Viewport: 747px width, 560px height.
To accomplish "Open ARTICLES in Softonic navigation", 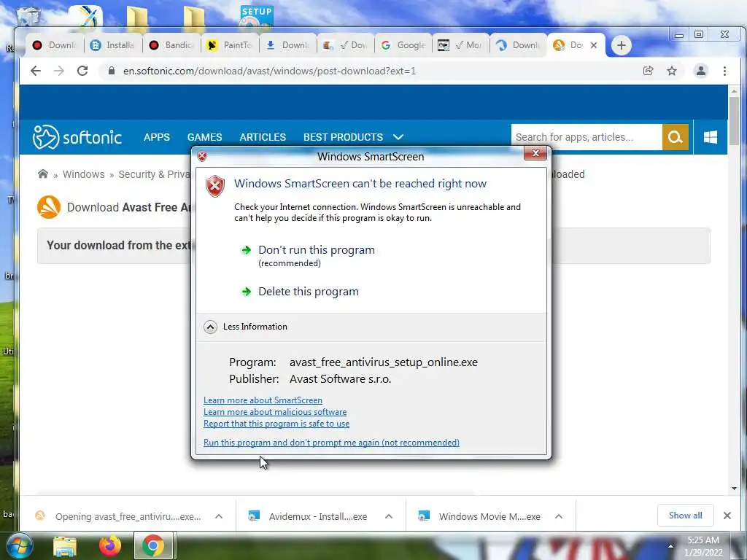I will [x=263, y=137].
